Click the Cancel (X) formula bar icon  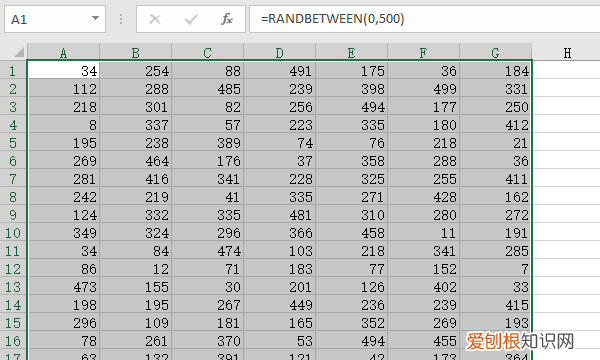tap(155, 19)
